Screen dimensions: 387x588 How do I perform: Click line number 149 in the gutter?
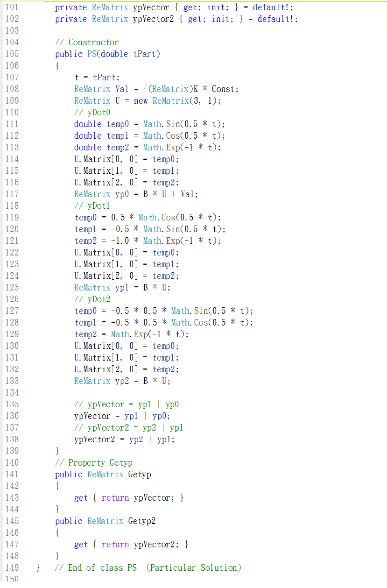tap(12, 568)
